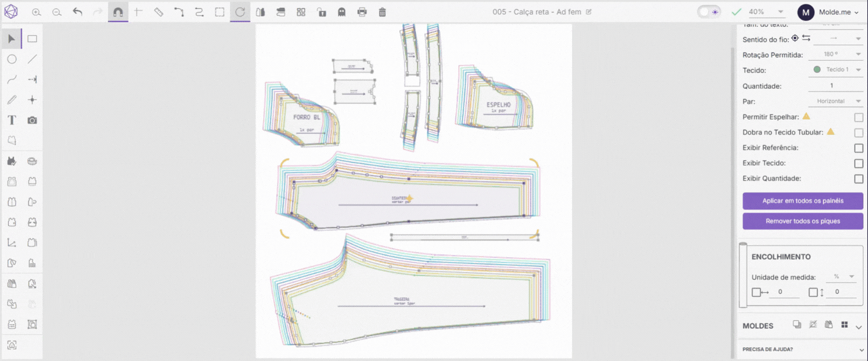Open the Rotação Permitida 180° dropdown
Image resolution: width=868 pixels, height=361 pixels.
[x=836, y=54]
